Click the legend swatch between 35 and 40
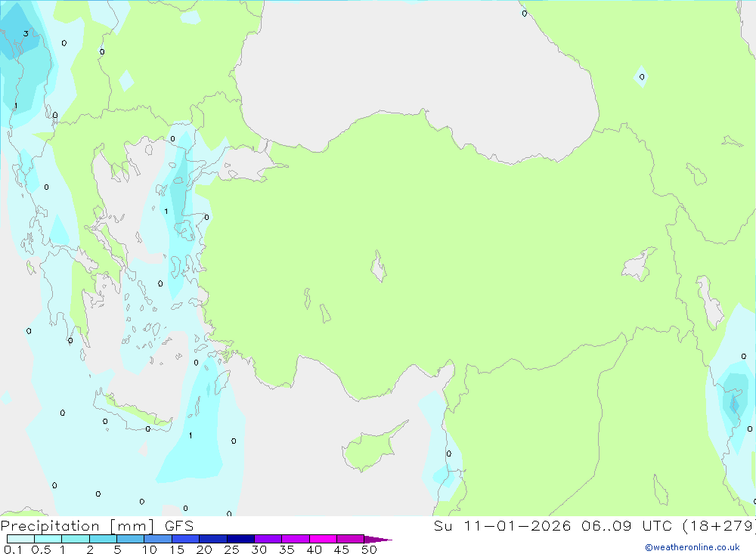Viewport: 756px width, 554px height. coord(296,539)
